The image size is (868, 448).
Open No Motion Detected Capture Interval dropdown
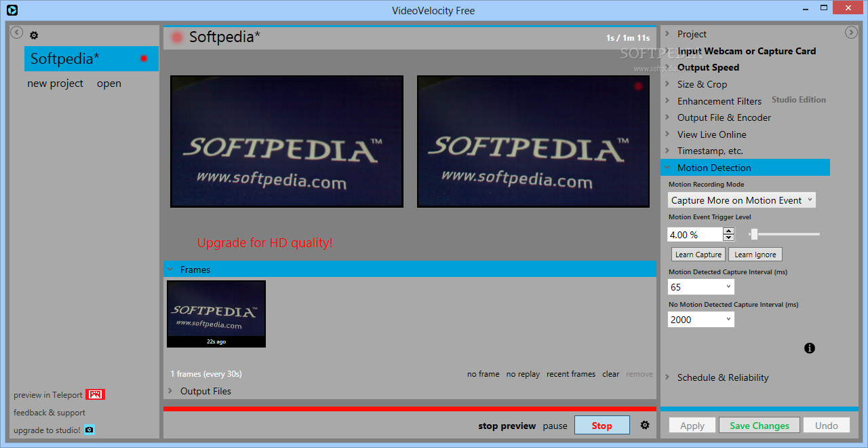coord(701,320)
